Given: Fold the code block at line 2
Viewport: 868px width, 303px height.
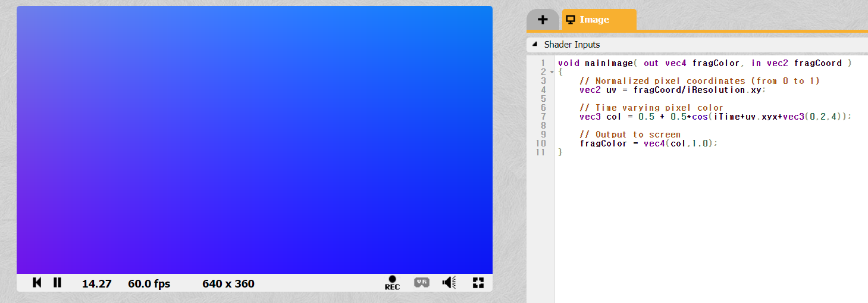Looking at the screenshot, I should point(552,72).
